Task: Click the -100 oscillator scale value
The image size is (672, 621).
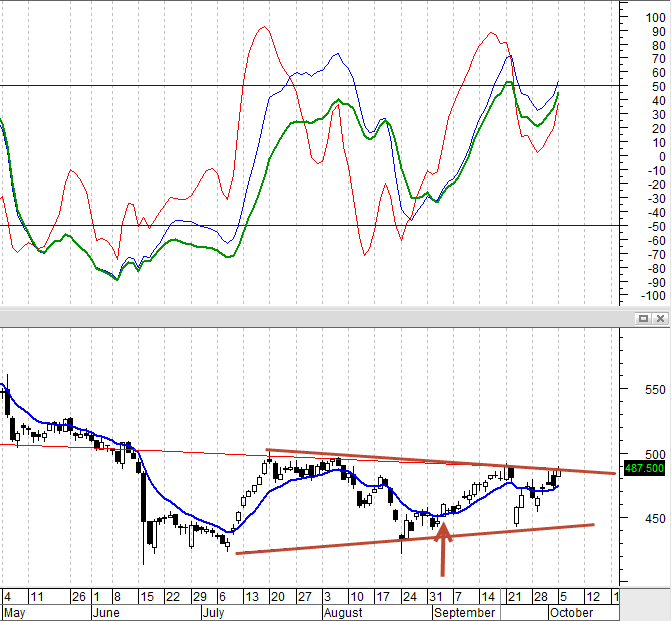Action: pyautogui.click(x=653, y=296)
